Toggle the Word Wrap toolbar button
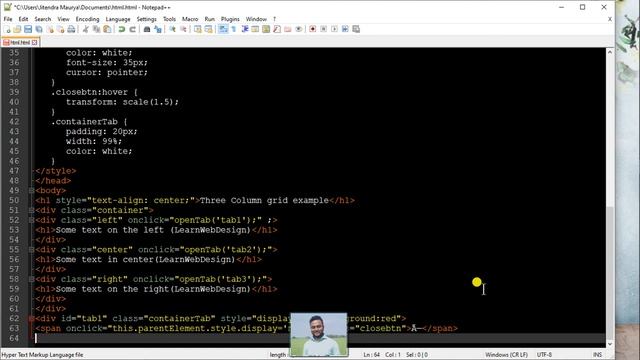640x360 pixels. (x=223, y=29)
